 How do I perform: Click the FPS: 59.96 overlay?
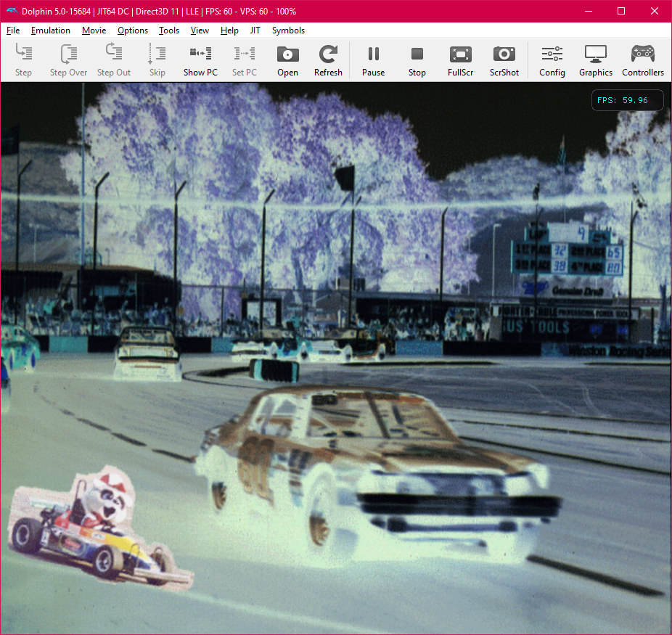pyautogui.click(x=628, y=100)
